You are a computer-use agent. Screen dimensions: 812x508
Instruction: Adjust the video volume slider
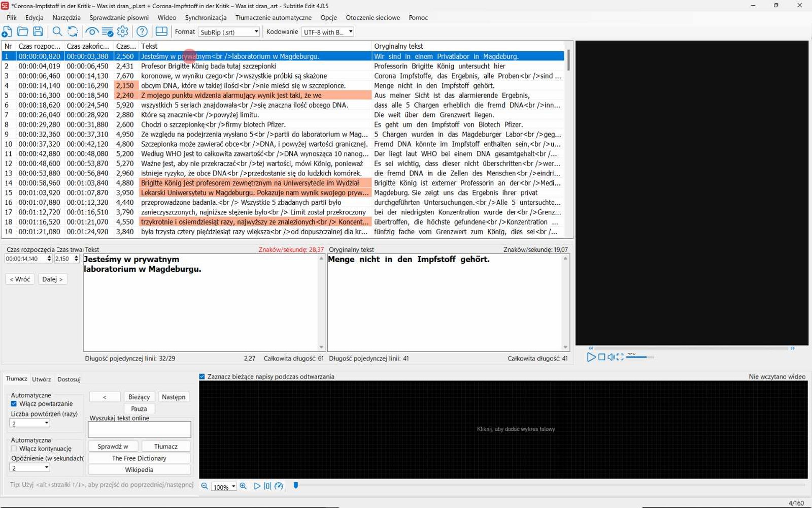point(640,357)
